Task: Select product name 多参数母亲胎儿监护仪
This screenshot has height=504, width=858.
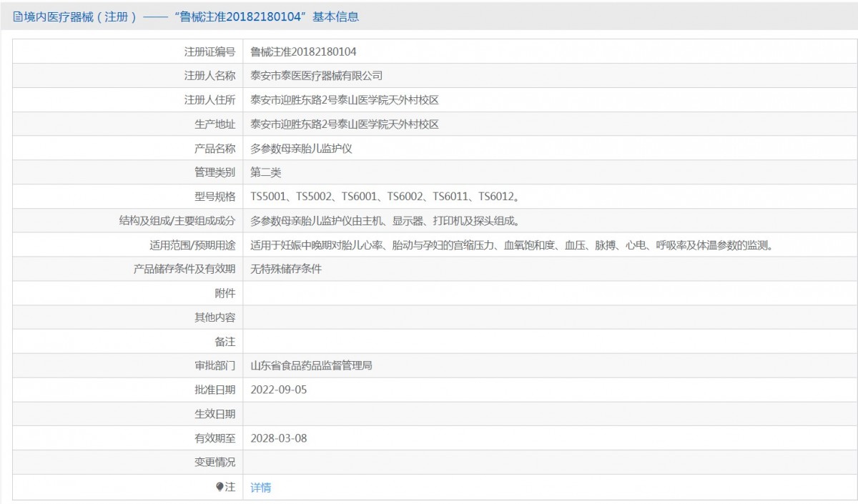Action: pos(302,149)
